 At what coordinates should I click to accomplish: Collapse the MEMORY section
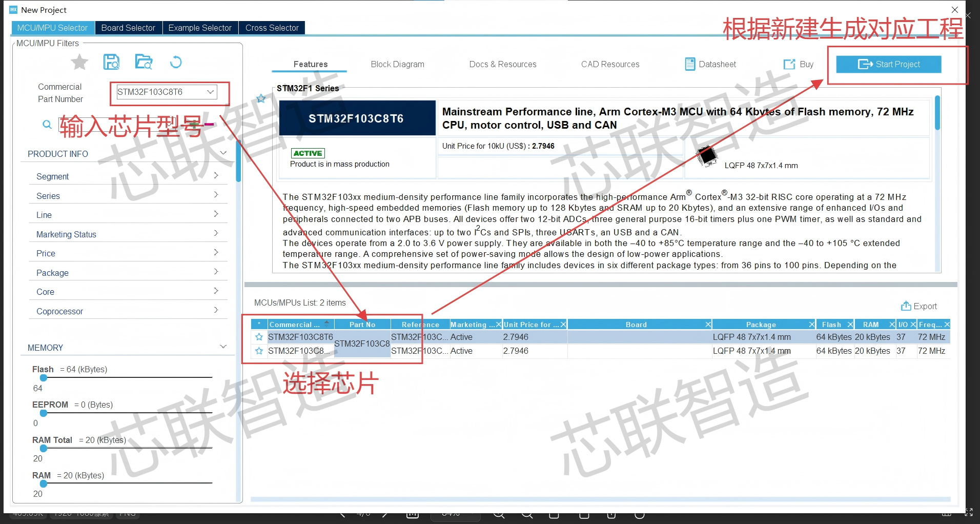click(223, 347)
